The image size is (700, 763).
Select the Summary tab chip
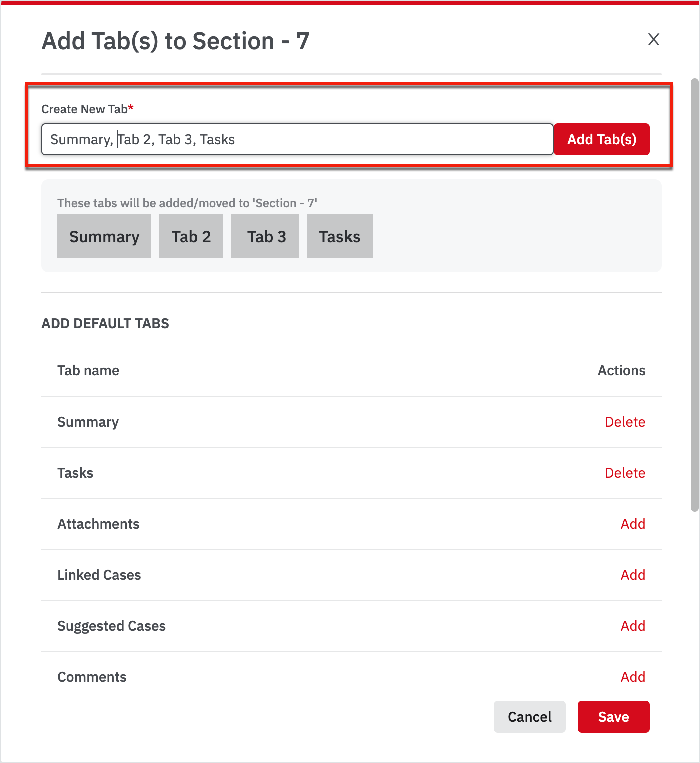104,236
